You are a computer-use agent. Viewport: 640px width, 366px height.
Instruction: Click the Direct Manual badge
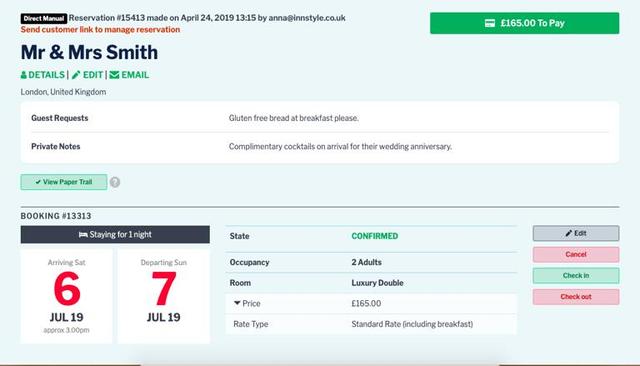point(44,18)
